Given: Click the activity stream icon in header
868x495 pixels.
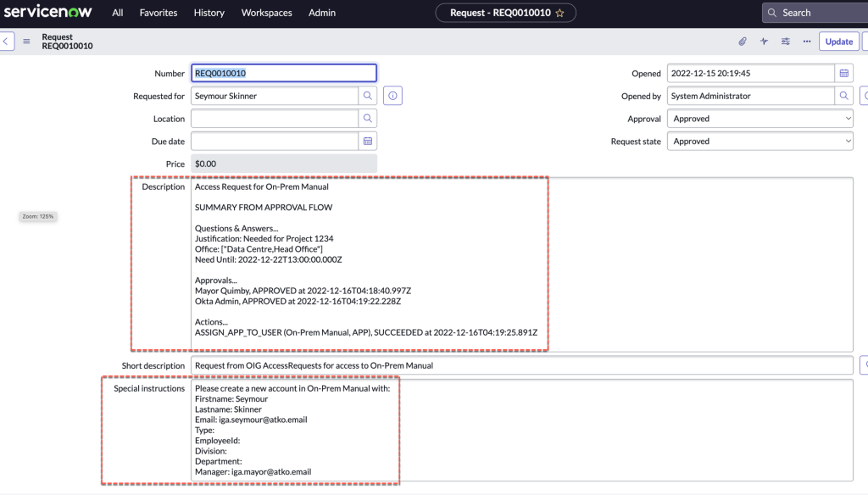Looking at the screenshot, I should point(764,42).
